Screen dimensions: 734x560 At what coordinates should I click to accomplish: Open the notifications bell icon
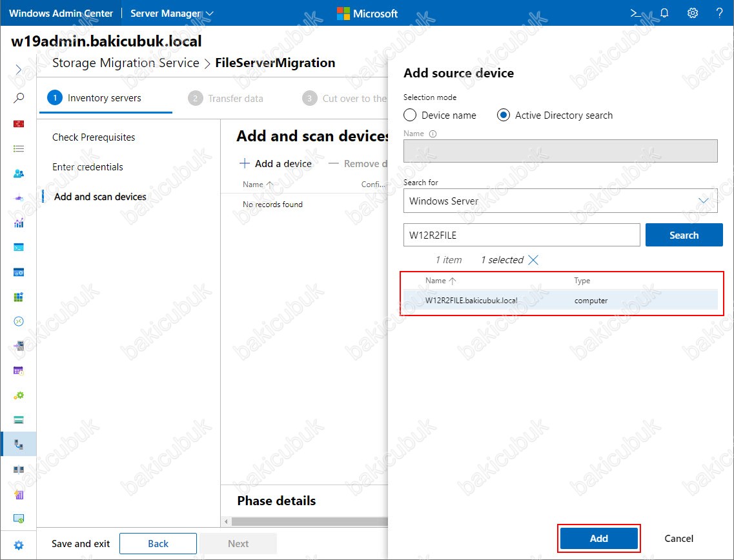click(664, 13)
